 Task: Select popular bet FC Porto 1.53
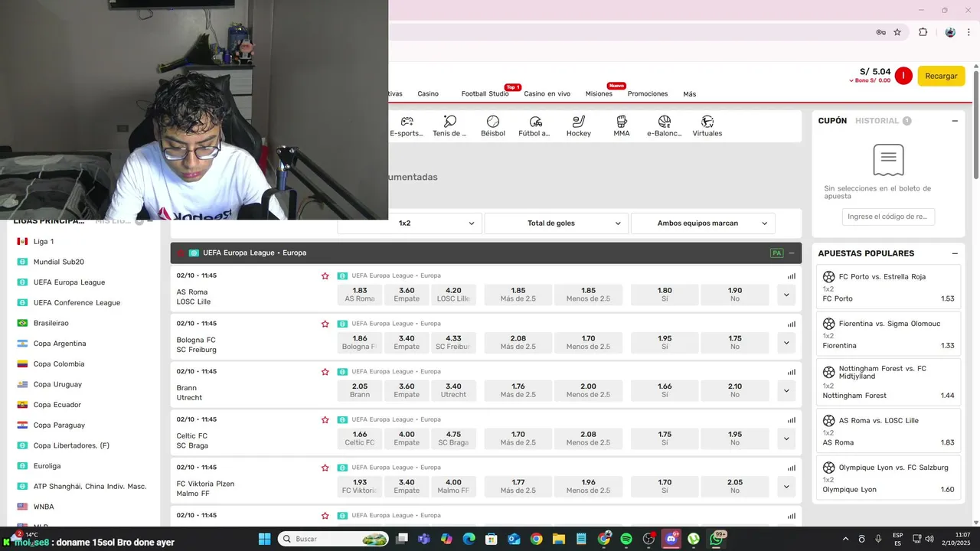point(889,288)
